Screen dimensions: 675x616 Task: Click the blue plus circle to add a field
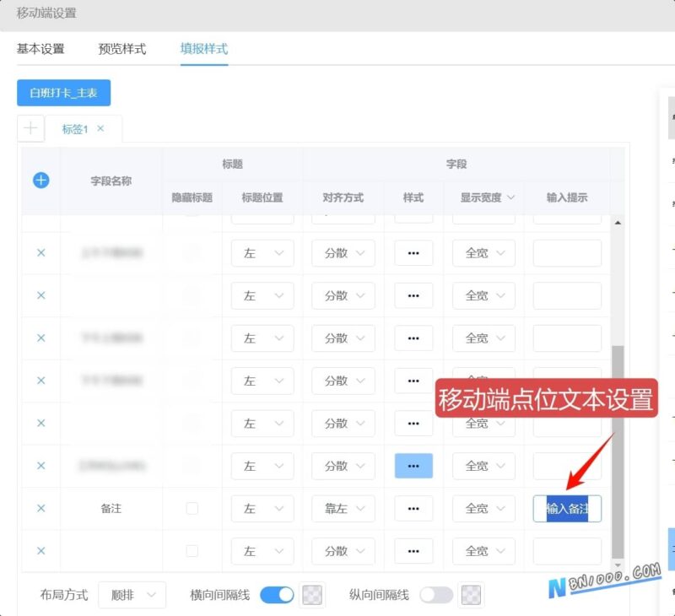pos(40,181)
